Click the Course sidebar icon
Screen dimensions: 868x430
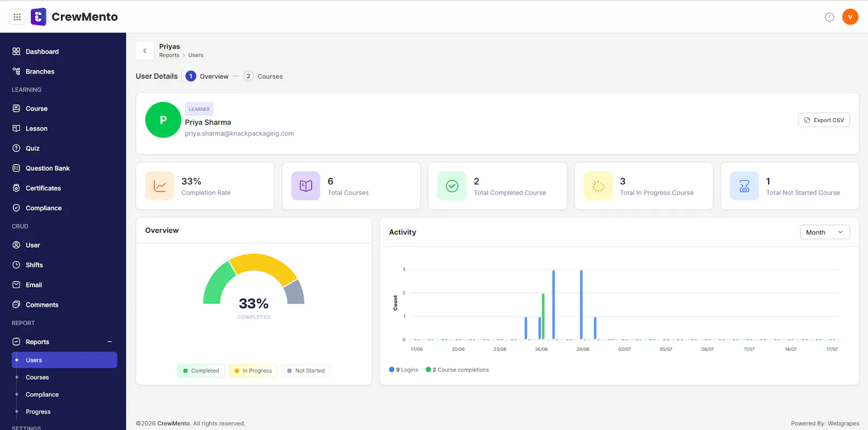(16, 108)
